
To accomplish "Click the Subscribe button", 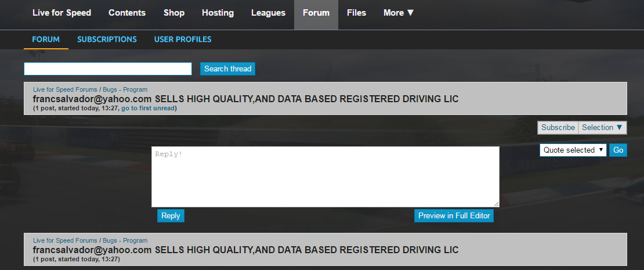I will [558, 127].
